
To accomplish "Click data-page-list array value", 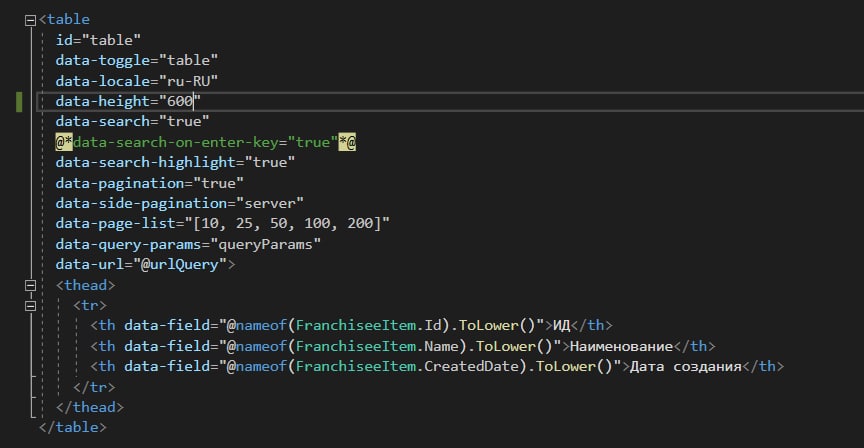I will tap(287, 224).
